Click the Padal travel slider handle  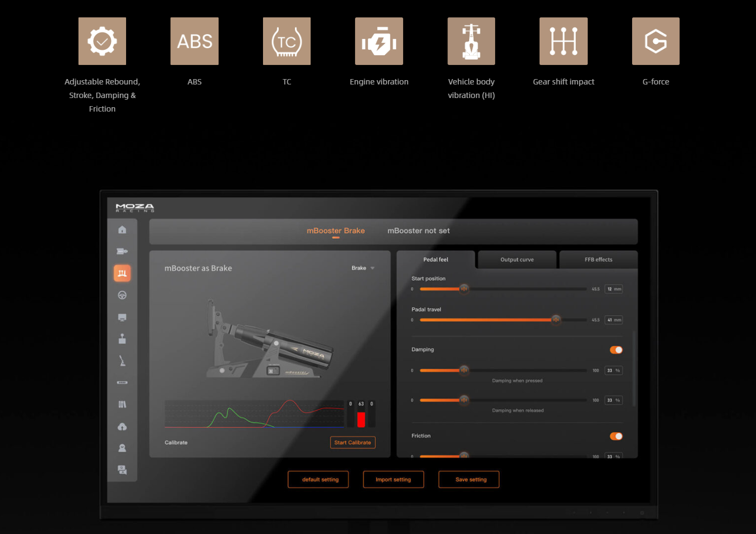click(556, 320)
